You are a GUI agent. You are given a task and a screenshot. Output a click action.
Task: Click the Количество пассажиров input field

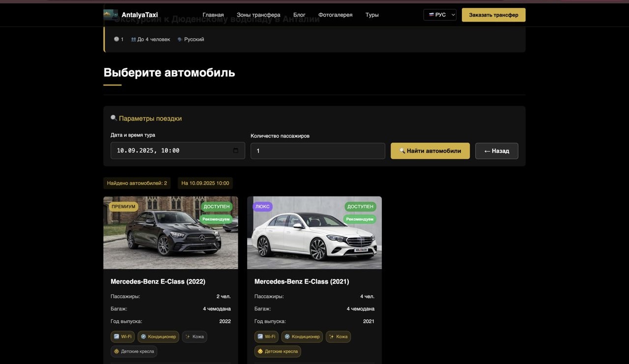coord(317,151)
